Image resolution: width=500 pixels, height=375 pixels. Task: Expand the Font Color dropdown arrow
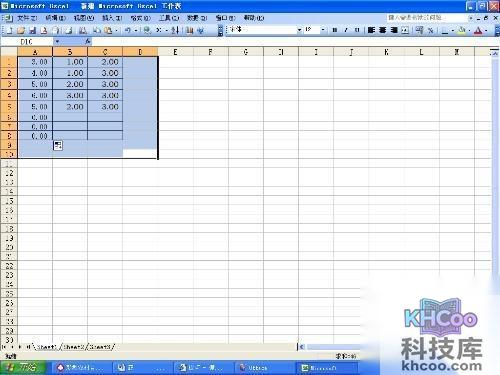[486, 31]
